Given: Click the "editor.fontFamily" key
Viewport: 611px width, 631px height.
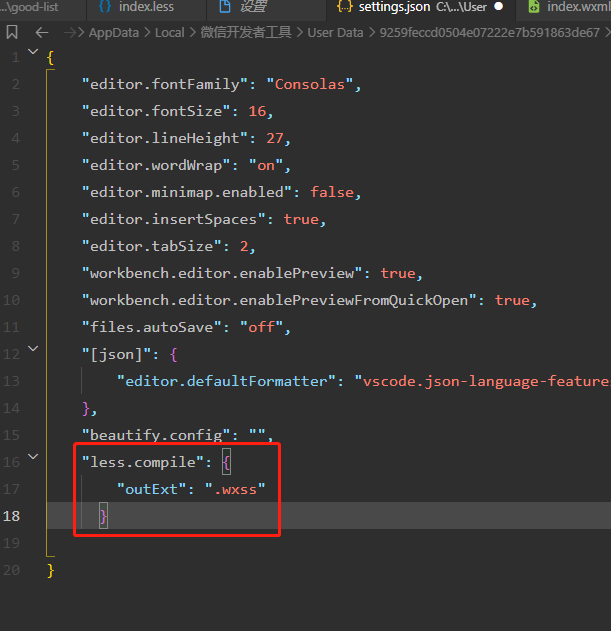Looking at the screenshot, I should 165,84.
